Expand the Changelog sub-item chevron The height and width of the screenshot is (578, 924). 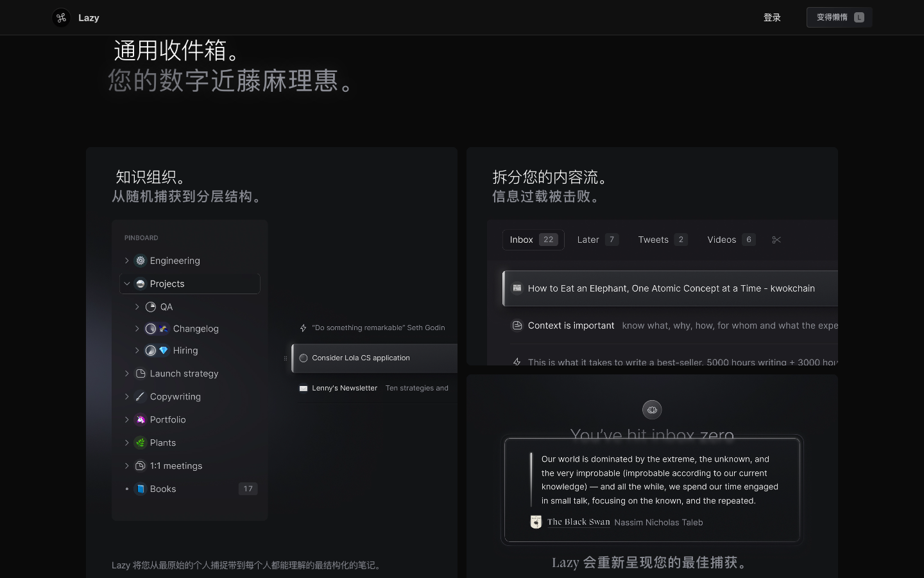pos(137,329)
